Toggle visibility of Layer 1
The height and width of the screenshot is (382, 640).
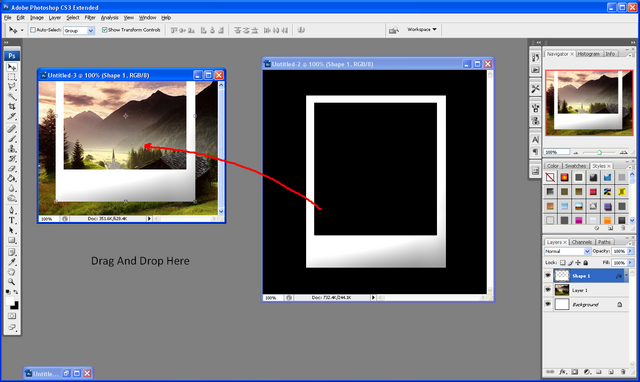[548, 290]
